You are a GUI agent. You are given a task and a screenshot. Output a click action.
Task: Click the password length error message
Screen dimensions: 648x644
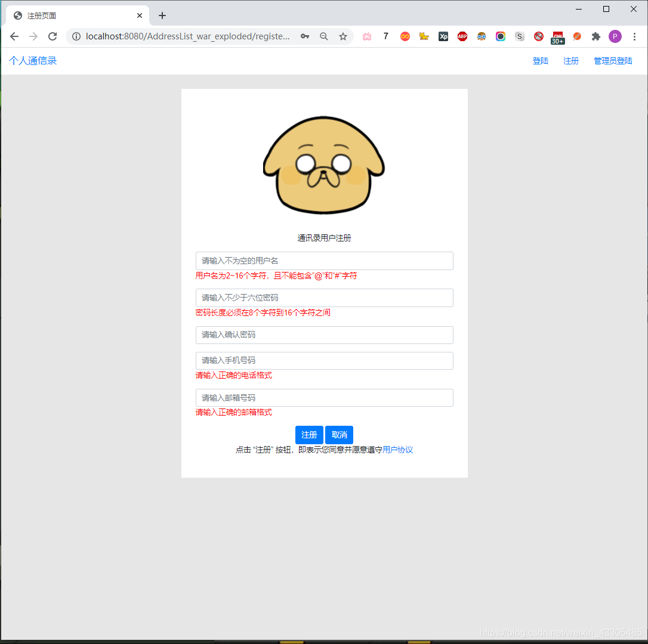pyautogui.click(x=263, y=312)
